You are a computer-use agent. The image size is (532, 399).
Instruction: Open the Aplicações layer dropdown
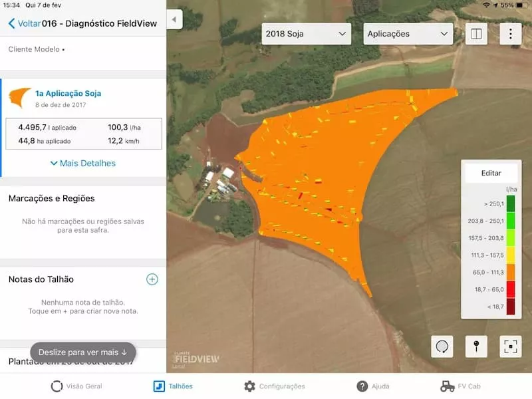[408, 34]
